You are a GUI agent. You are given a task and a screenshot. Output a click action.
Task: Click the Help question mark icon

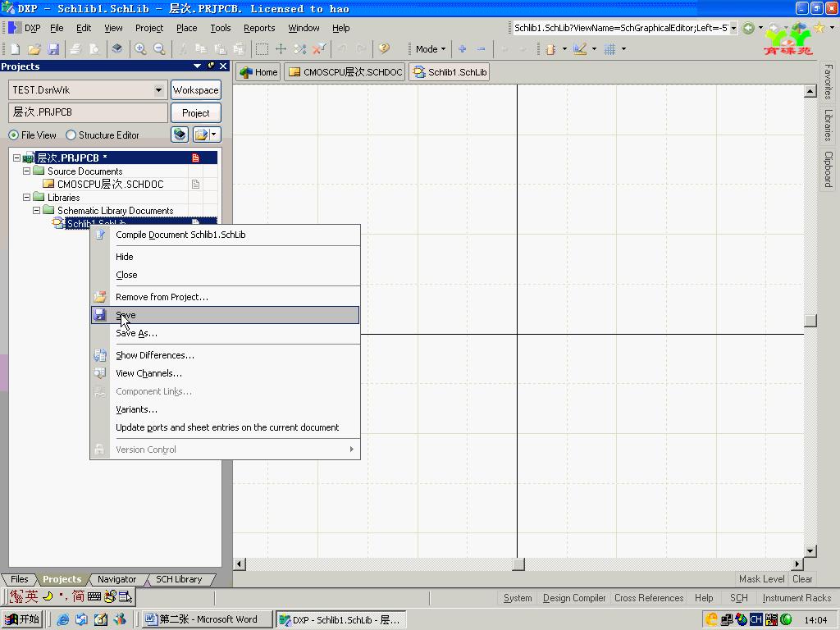click(384, 49)
